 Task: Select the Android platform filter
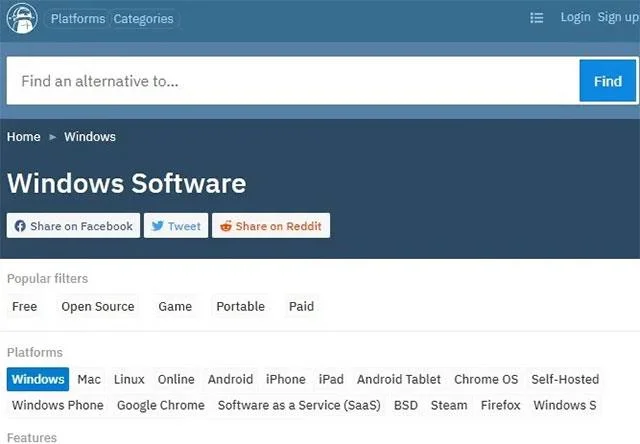pyautogui.click(x=230, y=379)
